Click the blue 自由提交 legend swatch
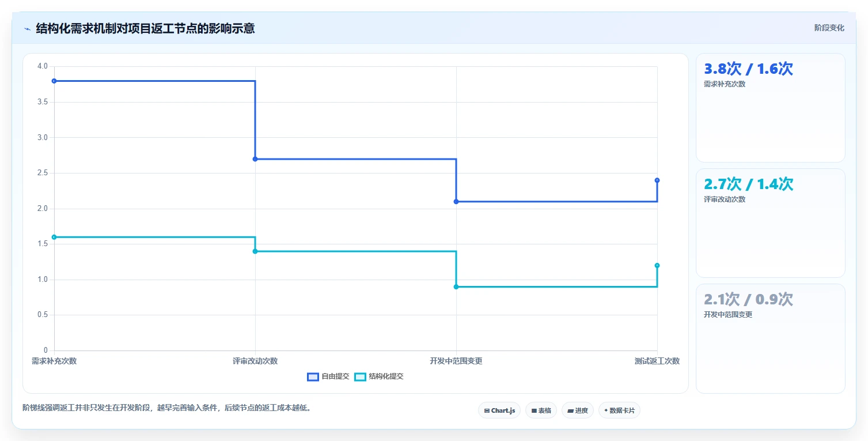The image size is (868, 441). (x=313, y=377)
